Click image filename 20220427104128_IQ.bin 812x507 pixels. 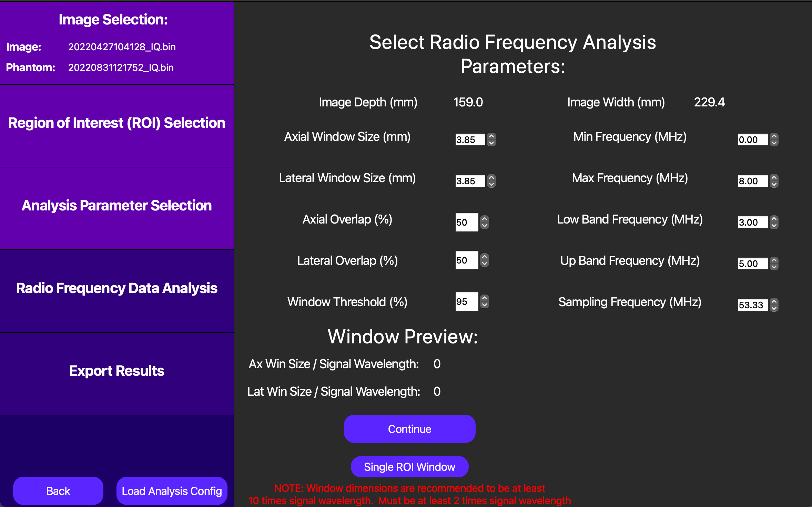click(122, 47)
